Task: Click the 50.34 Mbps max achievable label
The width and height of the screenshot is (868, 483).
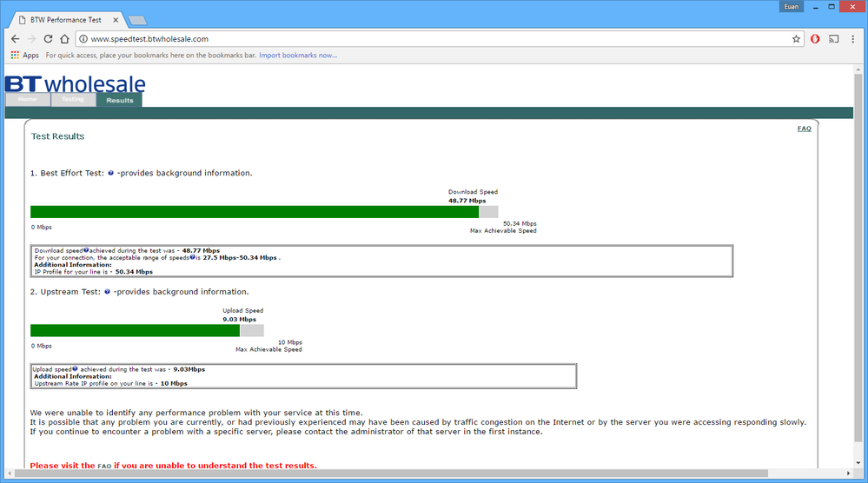Action: point(520,223)
